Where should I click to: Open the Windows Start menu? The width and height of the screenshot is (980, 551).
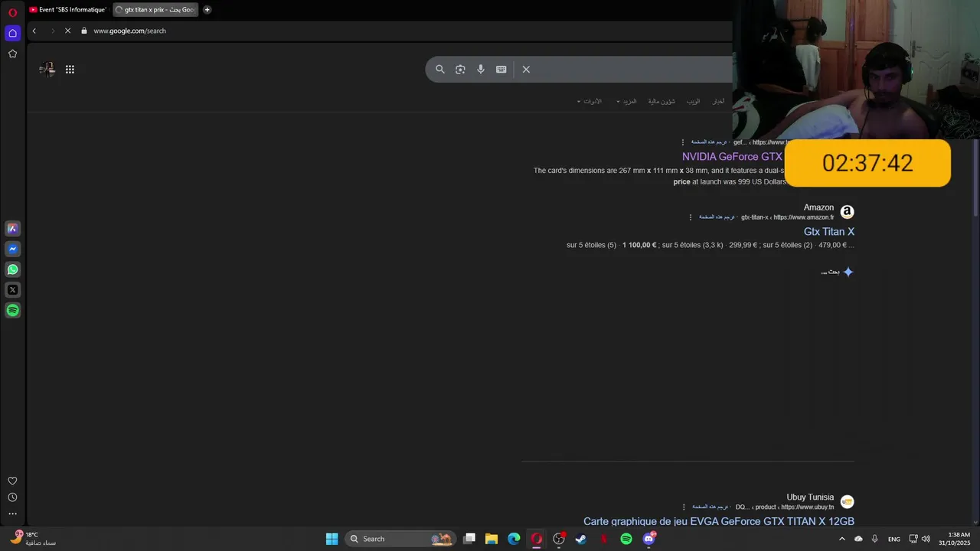tap(332, 539)
